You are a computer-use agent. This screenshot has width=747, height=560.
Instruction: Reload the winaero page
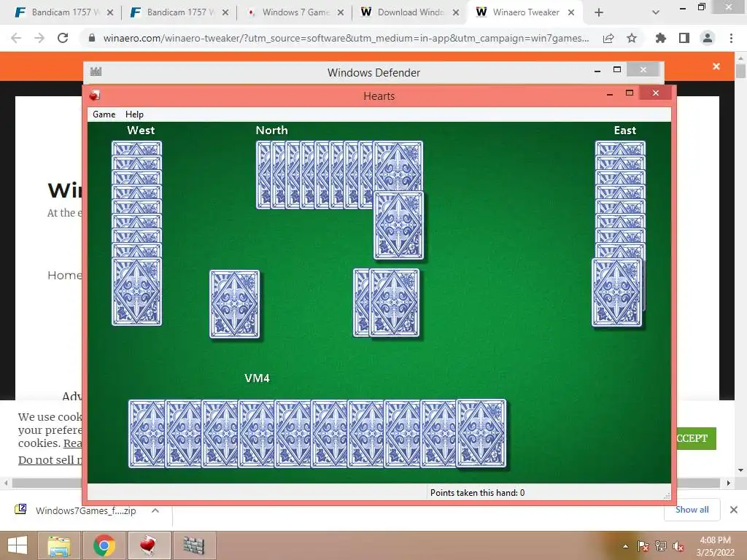[x=63, y=38]
